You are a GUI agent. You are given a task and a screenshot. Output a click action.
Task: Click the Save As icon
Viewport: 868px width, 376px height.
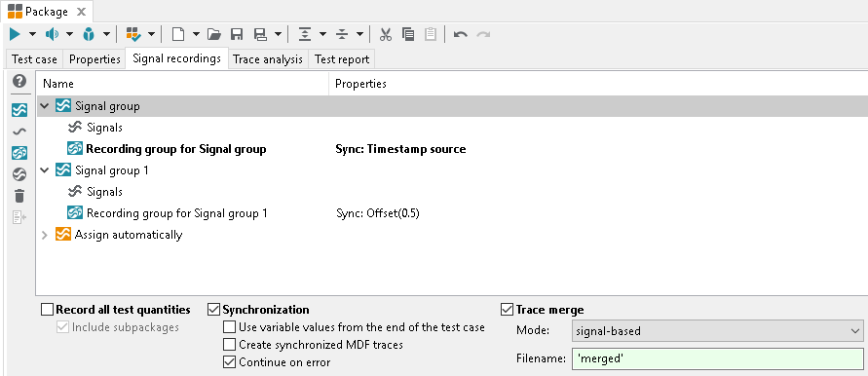[260, 35]
